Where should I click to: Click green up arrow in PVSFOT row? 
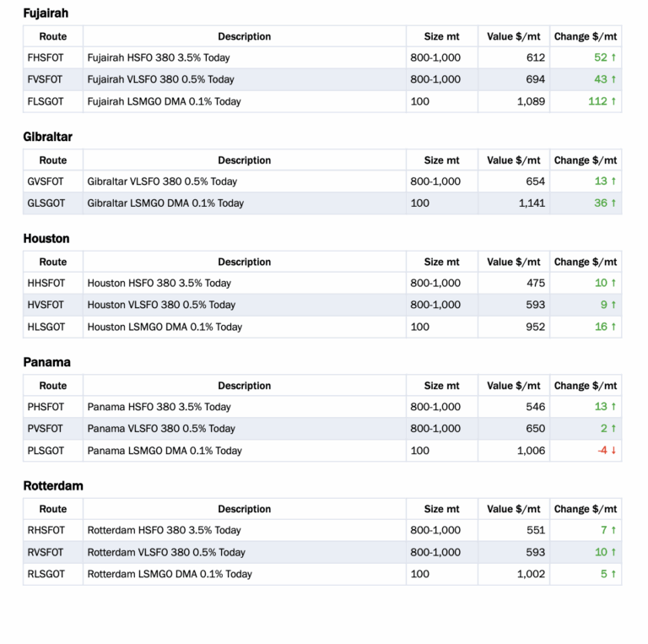pyautogui.click(x=613, y=429)
